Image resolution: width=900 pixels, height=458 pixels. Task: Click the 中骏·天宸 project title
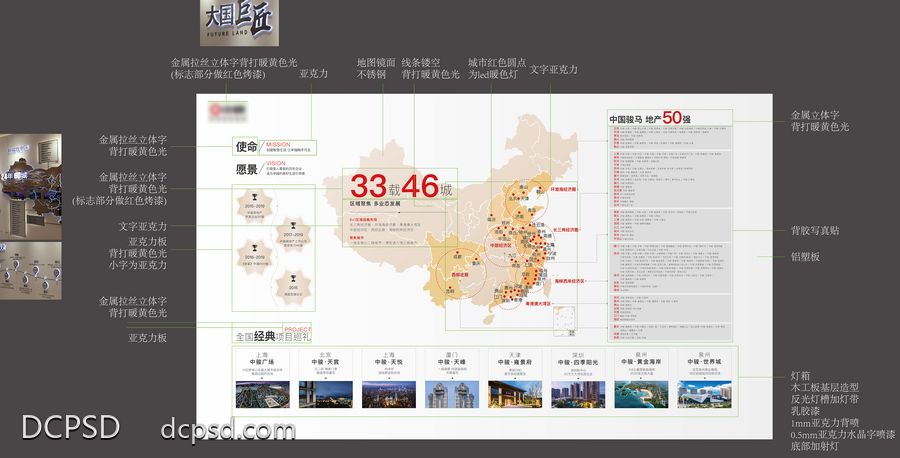(x=325, y=362)
